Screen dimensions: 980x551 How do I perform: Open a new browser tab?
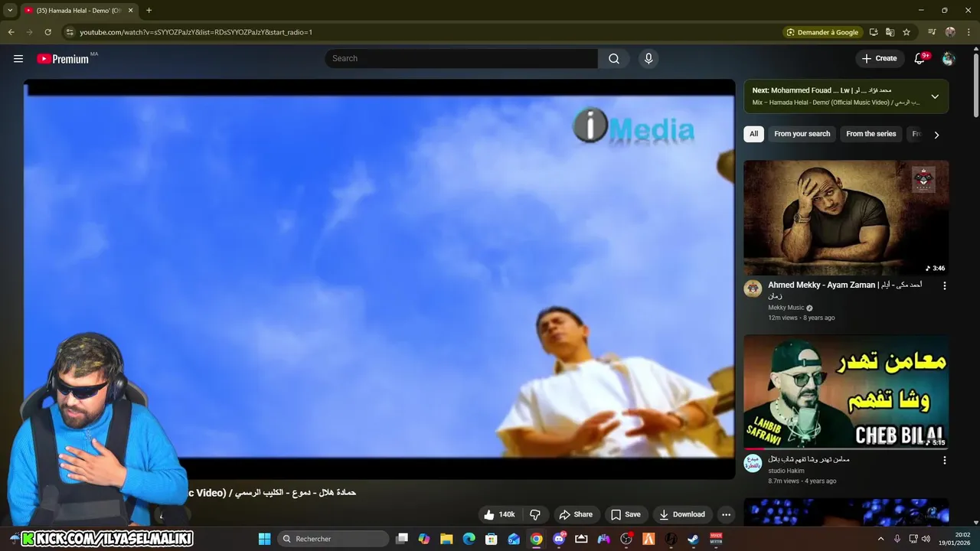149,11
